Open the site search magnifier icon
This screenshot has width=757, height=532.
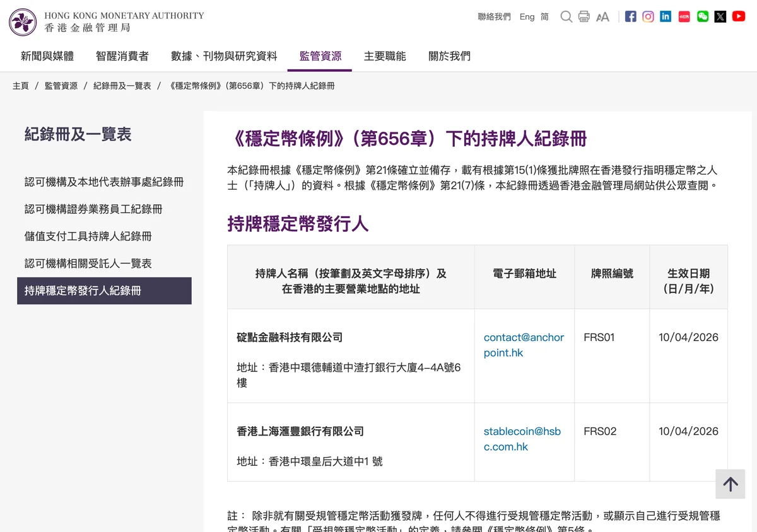tap(566, 17)
